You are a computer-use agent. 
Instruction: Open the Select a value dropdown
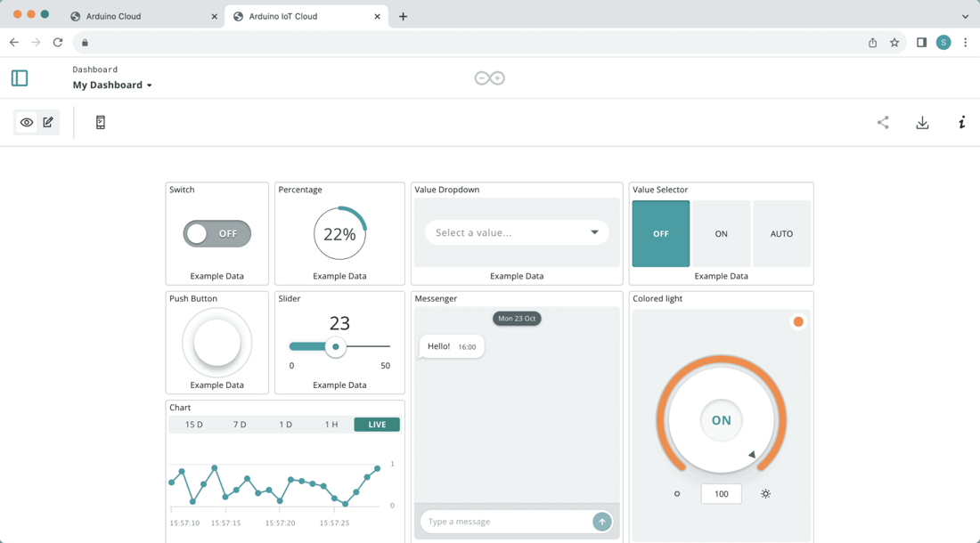(517, 232)
